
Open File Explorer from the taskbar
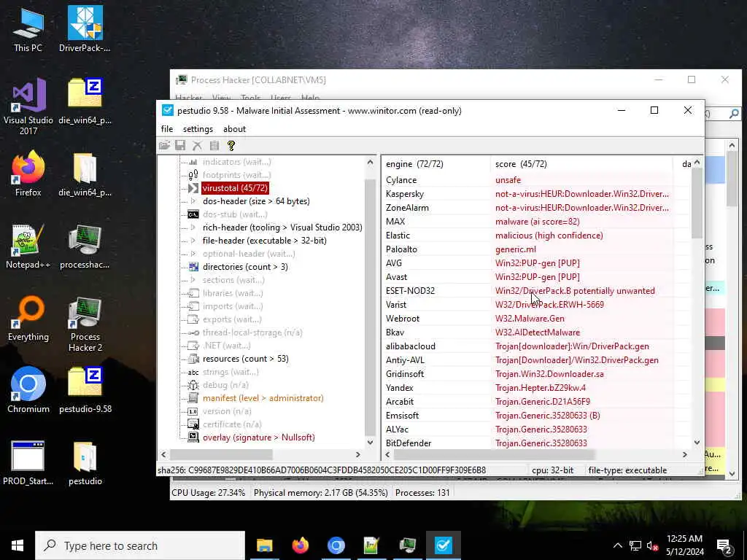[264, 545]
